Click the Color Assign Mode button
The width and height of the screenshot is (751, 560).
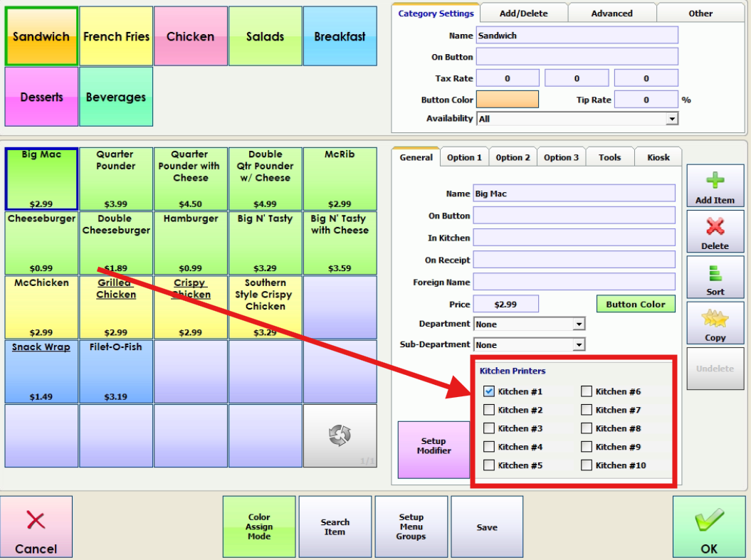[259, 527]
